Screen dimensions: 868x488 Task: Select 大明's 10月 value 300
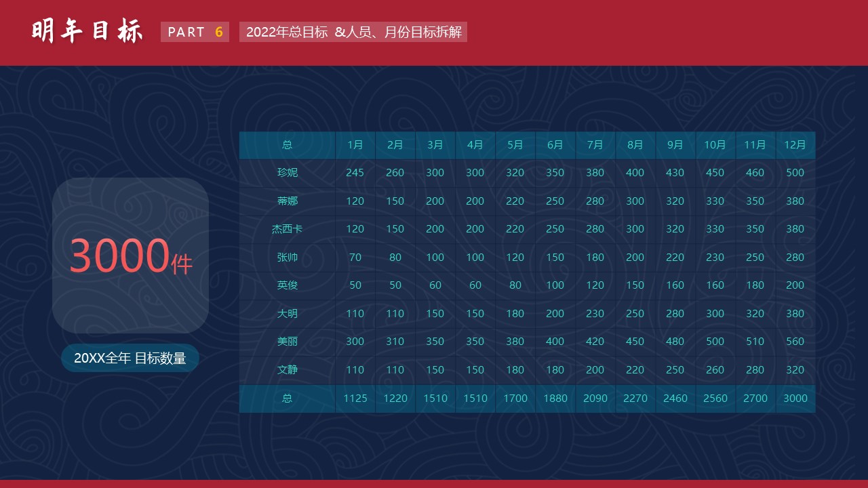(715, 313)
